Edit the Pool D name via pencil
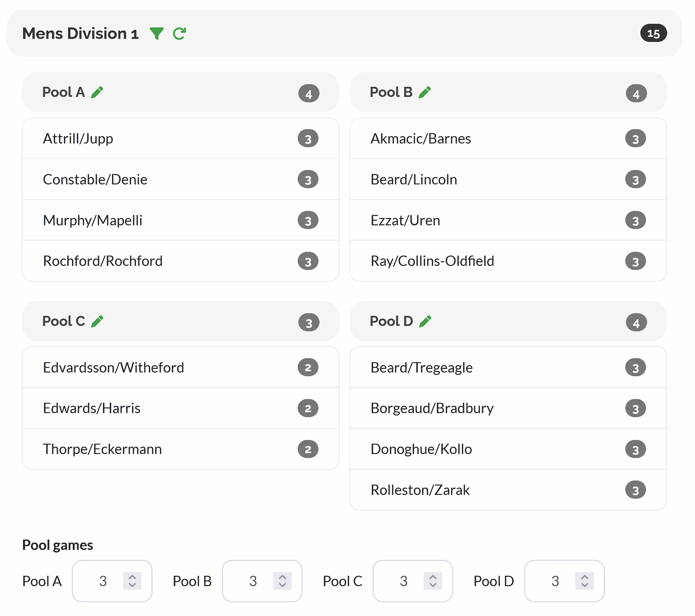This screenshot has width=695, height=616. pyautogui.click(x=426, y=321)
